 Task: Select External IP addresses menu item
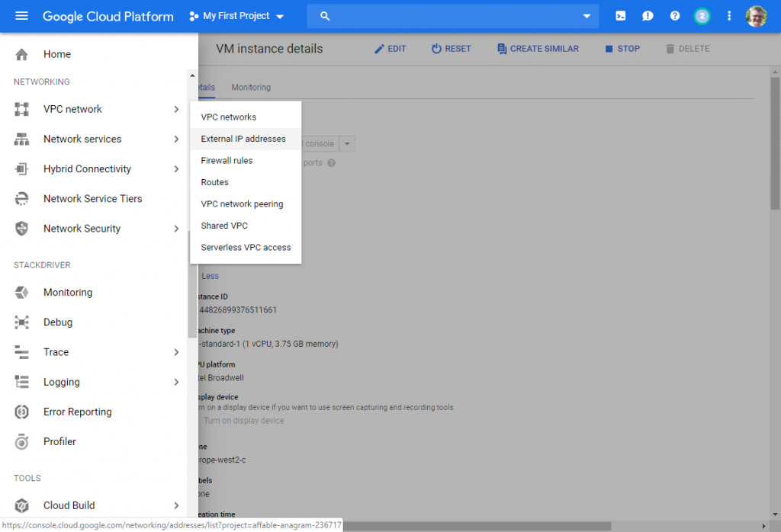(x=246, y=139)
